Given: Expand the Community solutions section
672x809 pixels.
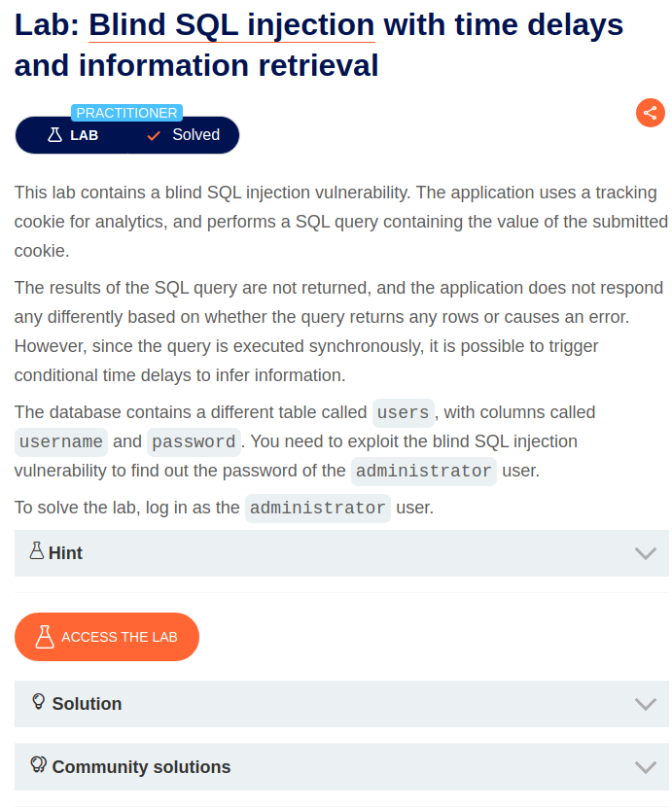Looking at the screenshot, I should [x=340, y=766].
